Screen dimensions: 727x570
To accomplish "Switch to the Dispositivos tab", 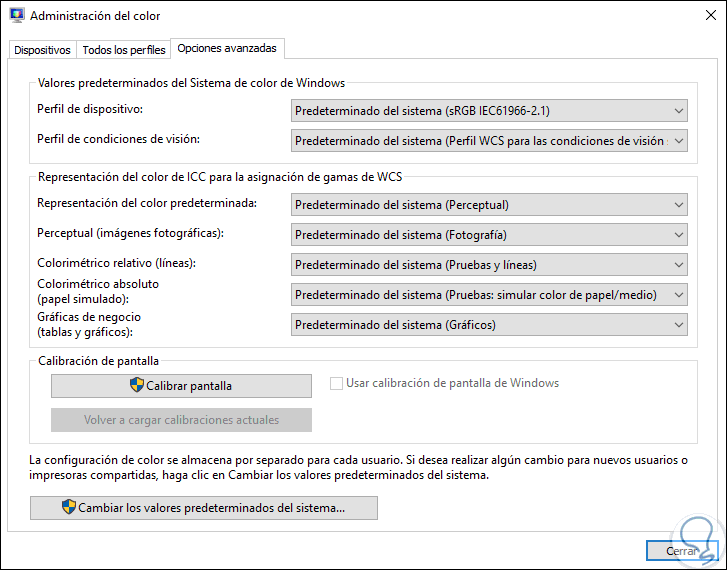I will click(x=42, y=50).
